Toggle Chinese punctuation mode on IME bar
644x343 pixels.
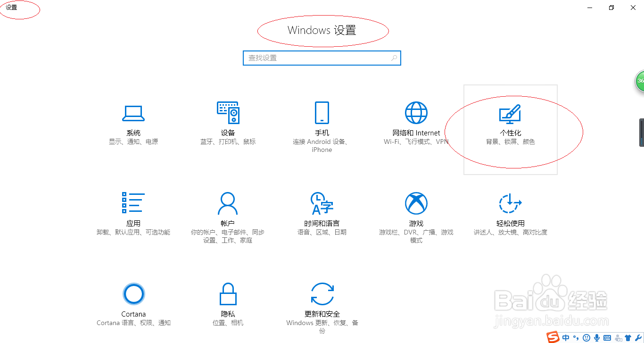[x=576, y=338]
